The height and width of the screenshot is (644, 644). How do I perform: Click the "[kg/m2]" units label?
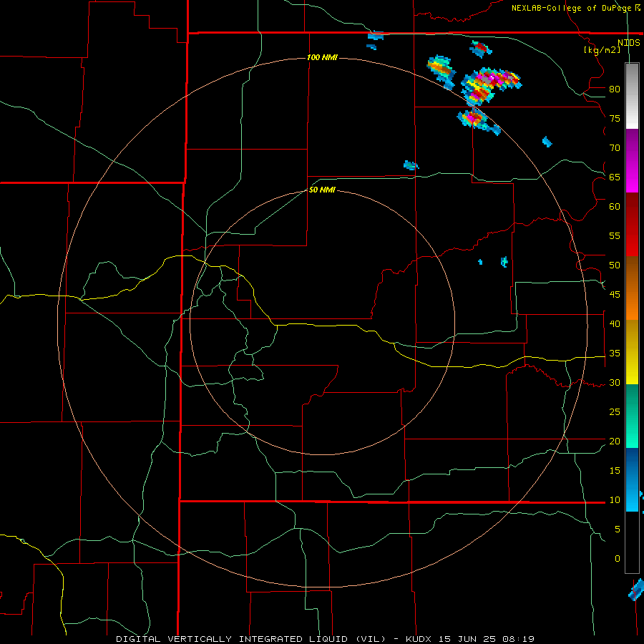tap(602, 50)
